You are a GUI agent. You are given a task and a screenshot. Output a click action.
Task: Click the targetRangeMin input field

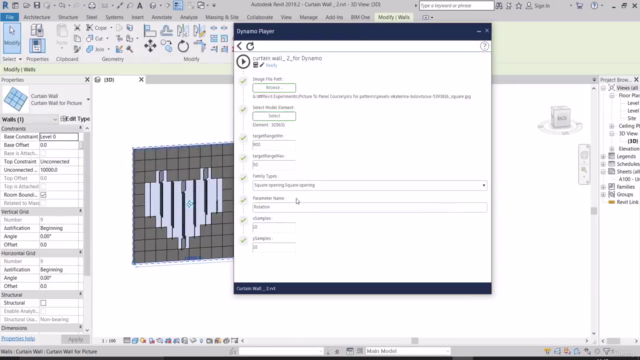[x=273, y=144]
